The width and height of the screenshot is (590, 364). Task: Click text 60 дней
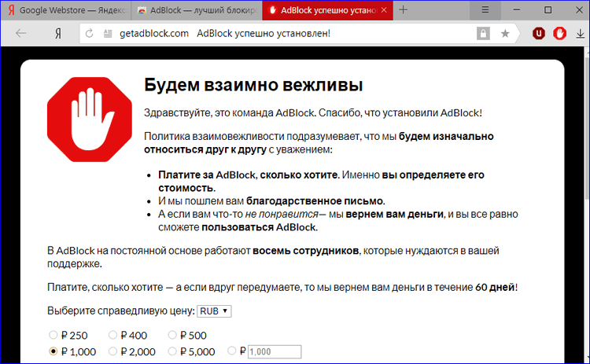pyautogui.click(x=495, y=287)
